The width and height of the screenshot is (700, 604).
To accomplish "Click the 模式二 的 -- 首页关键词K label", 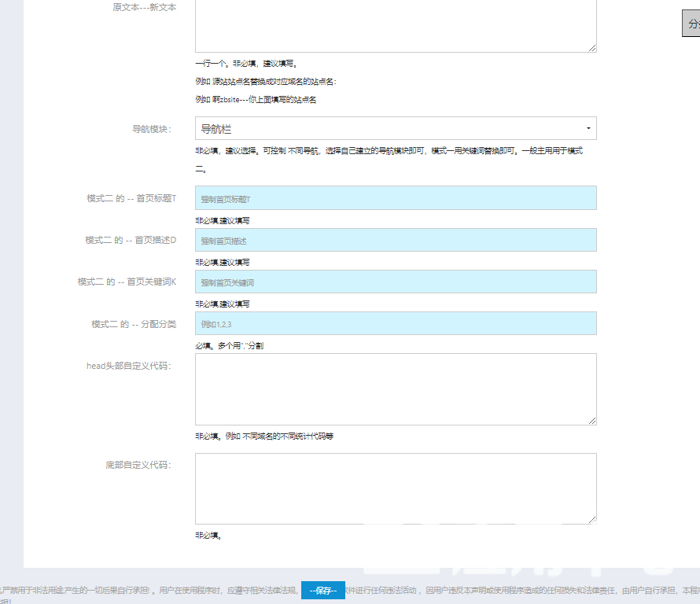I will pyautogui.click(x=127, y=282).
